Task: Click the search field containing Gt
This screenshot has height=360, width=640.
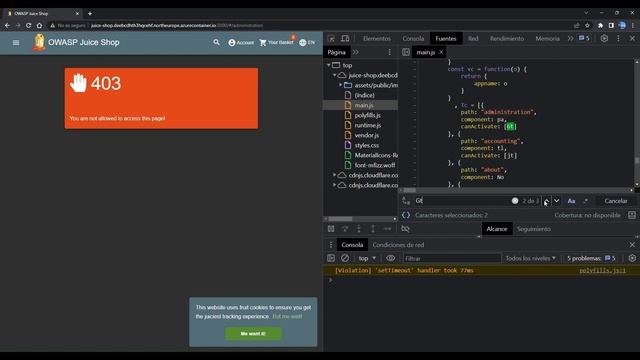Action: click(x=461, y=200)
